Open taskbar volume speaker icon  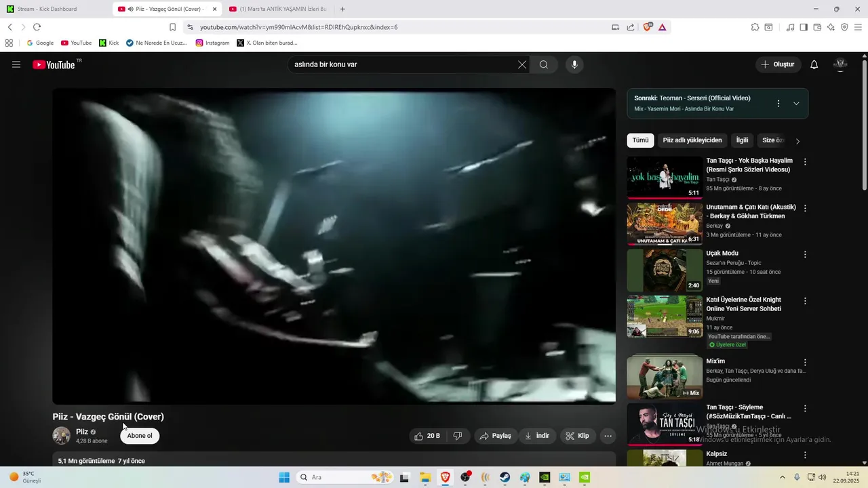pos(823,477)
